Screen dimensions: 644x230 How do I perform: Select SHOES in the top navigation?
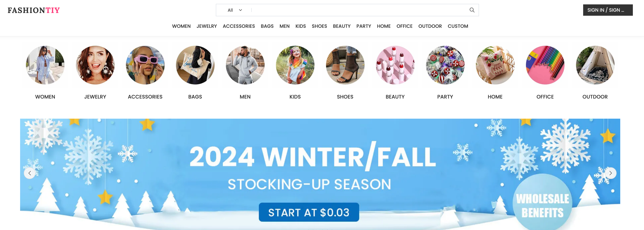319,26
